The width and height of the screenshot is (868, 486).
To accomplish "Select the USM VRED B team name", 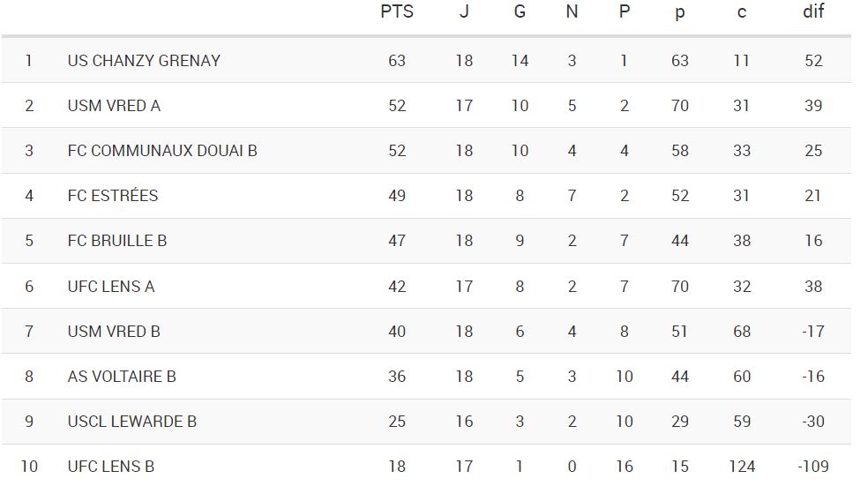I will (x=114, y=332).
